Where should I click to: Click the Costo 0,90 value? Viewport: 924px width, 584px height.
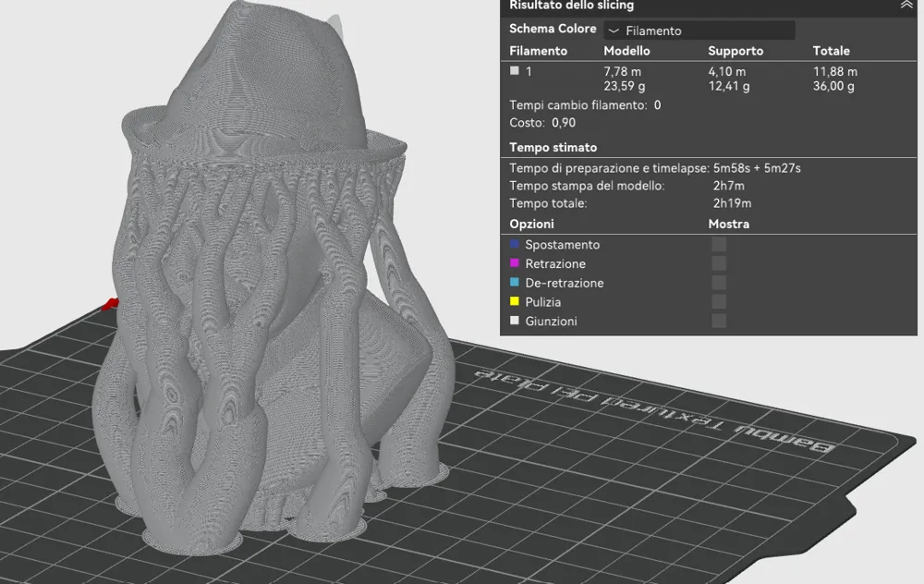coord(564,123)
